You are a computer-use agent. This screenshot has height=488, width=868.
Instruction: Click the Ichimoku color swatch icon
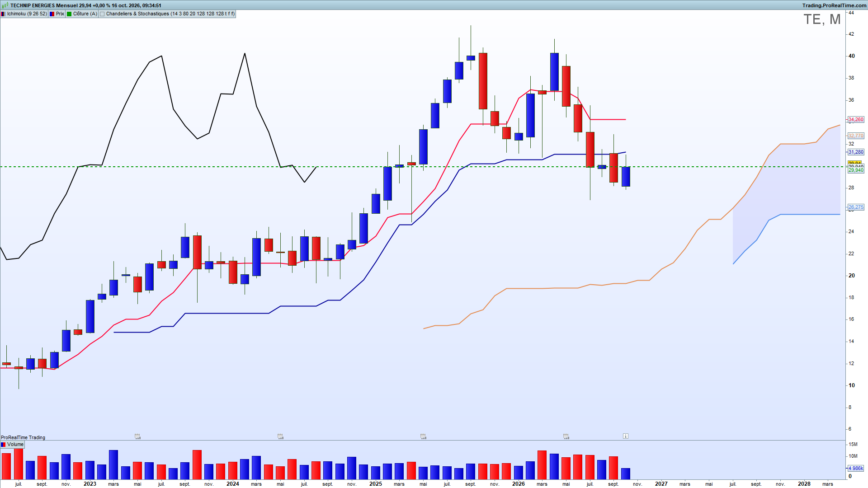click(x=4, y=14)
